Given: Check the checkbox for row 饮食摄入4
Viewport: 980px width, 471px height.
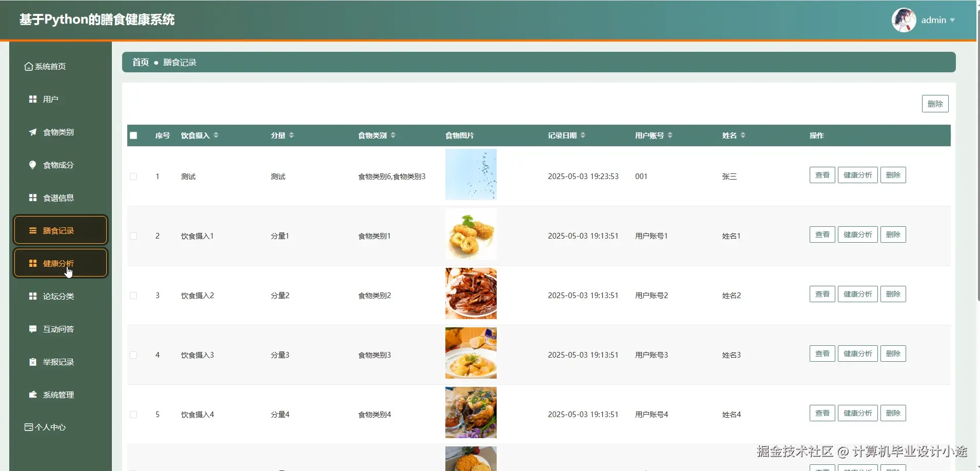Looking at the screenshot, I should pyautogui.click(x=133, y=415).
